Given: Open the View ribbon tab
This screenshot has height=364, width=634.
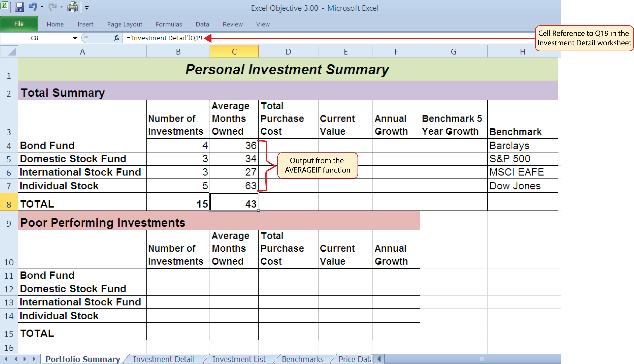Looking at the screenshot, I should click(x=263, y=24).
